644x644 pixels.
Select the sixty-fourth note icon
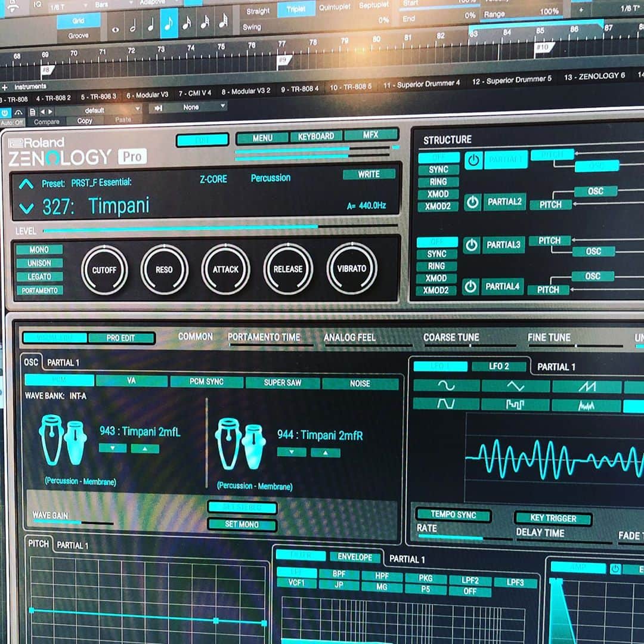pyautogui.click(x=222, y=20)
